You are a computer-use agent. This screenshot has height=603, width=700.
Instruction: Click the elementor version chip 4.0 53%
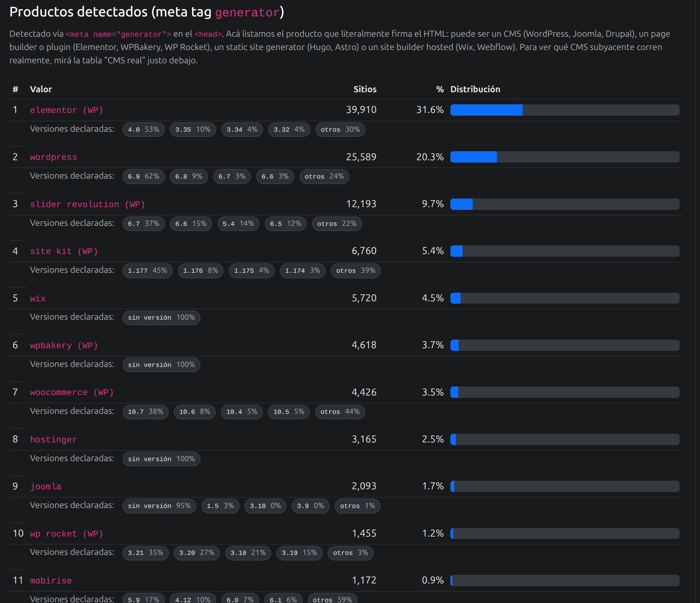coord(144,129)
